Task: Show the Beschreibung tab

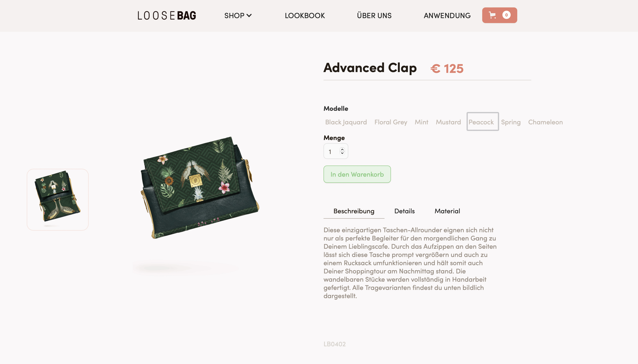Action: coord(354,211)
